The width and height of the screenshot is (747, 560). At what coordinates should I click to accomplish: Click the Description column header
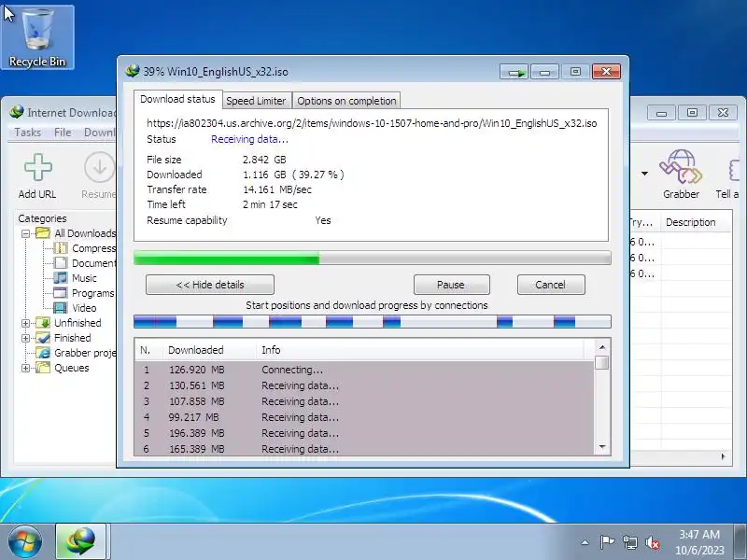pyautogui.click(x=696, y=222)
